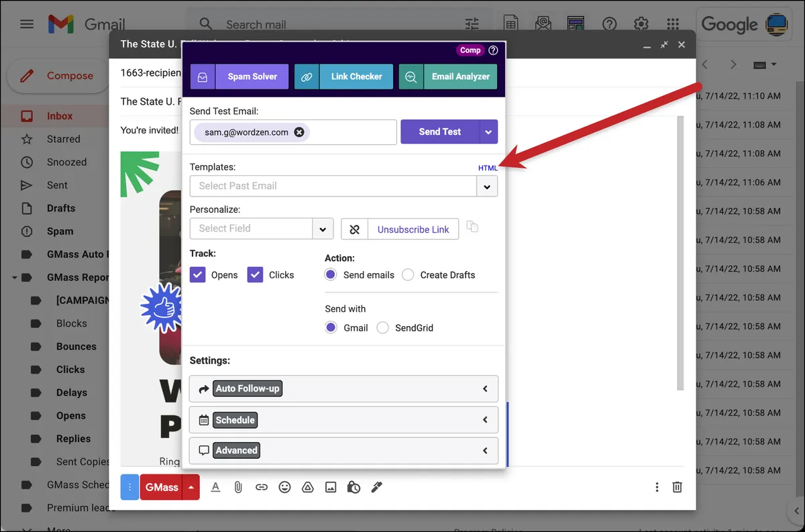The image size is (805, 532).
Task: Open Replies label under GMass Reports
Action: [x=73, y=439]
